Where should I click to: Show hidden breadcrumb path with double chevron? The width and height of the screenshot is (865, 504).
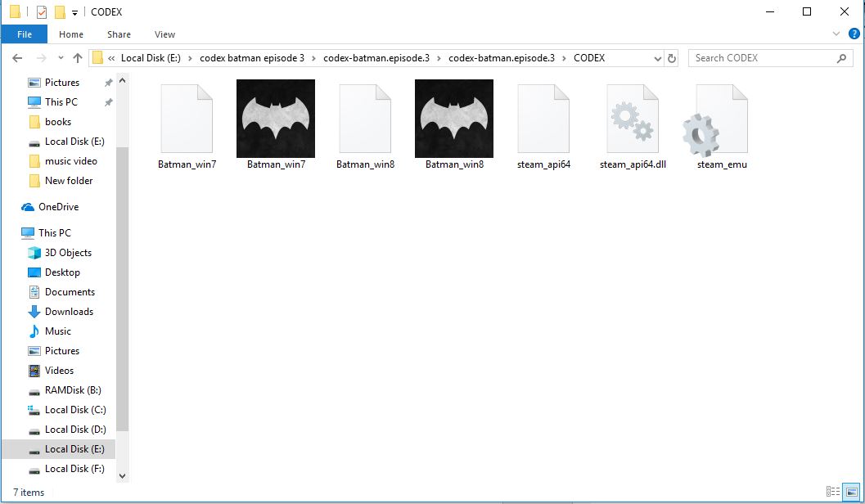pos(111,58)
